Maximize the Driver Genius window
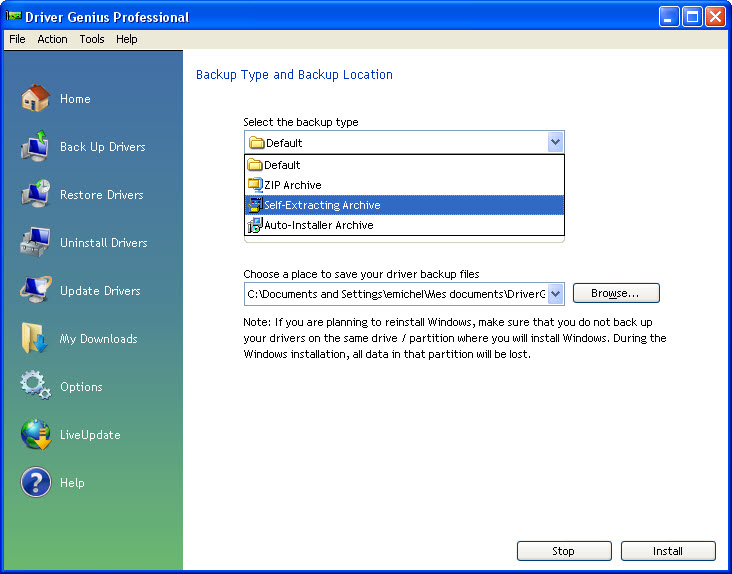 692,17
